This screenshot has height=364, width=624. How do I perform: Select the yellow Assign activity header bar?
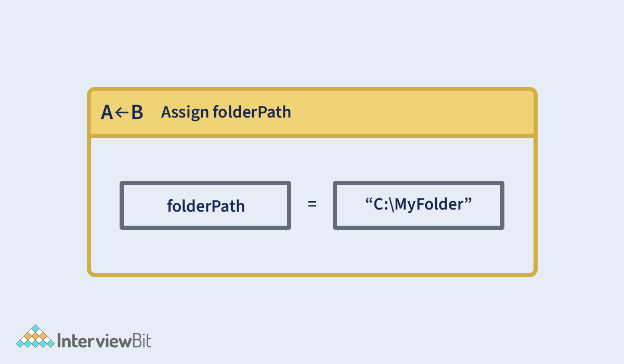point(312,112)
